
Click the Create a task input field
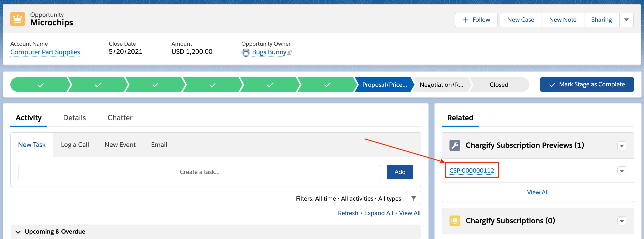[199, 172]
